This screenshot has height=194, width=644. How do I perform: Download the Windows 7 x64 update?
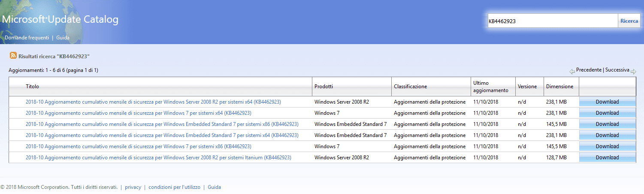(x=607, y=113)
